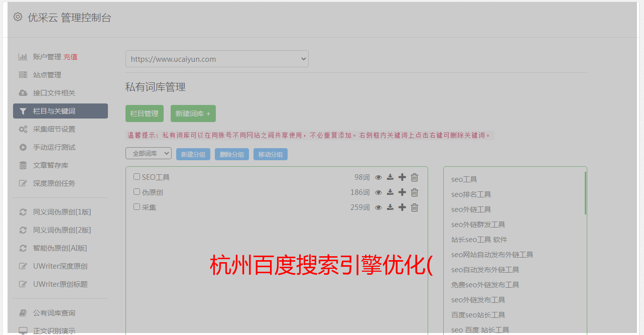Open 公有词库查询 menu item

[x=54, y=313]
